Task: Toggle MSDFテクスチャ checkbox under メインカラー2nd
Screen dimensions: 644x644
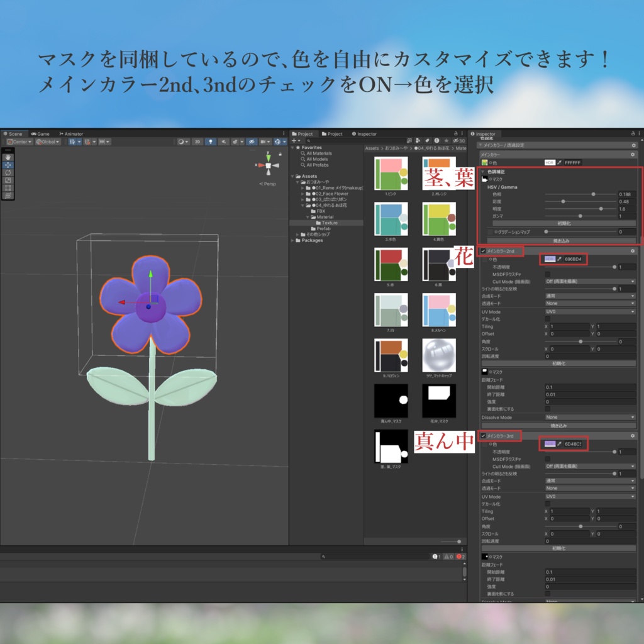Action: click(x=548, y=274)
